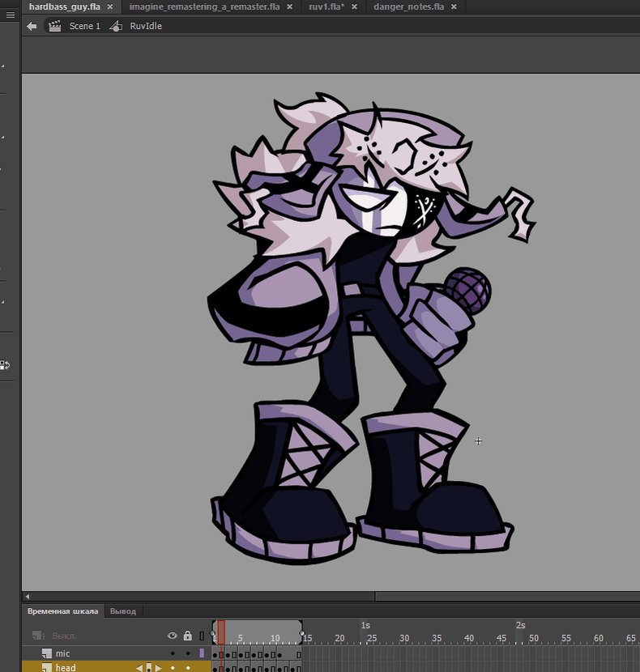Viewport: 640px width, 672px height.
Task: Select the last mic layer frame
Action: coord(299,654)
